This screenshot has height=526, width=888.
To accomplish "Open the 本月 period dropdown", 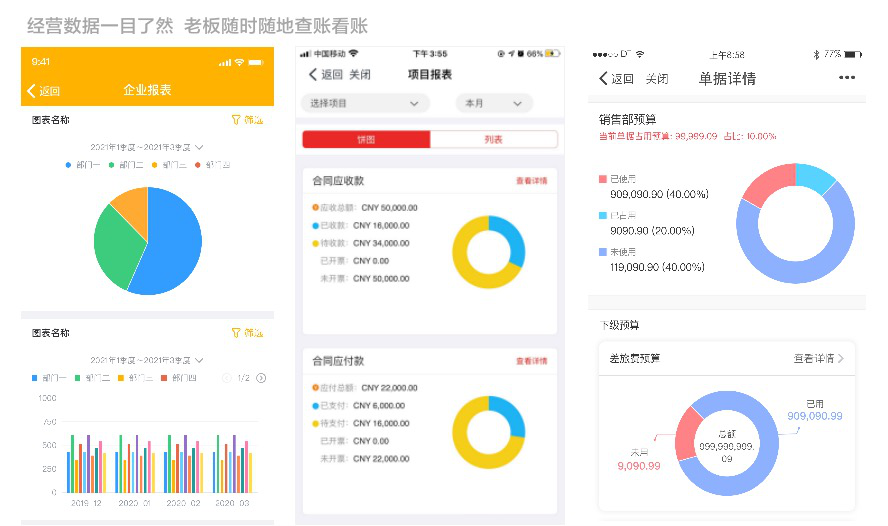I will click(493, 103).
